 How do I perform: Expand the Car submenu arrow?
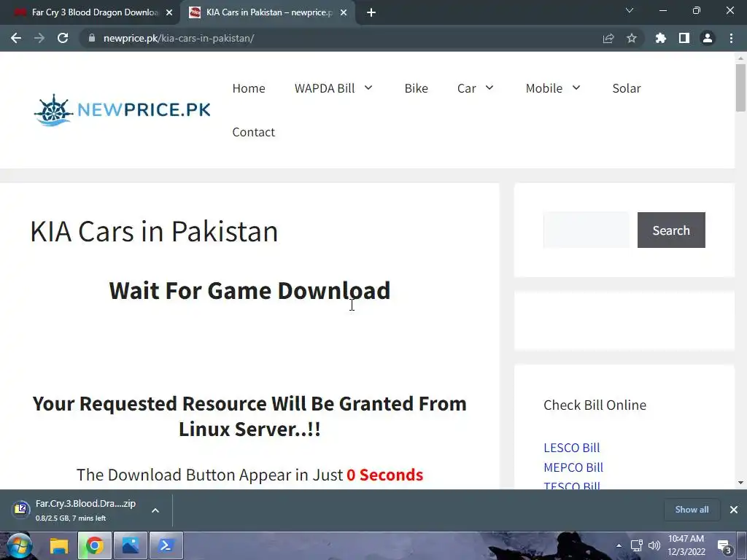tap(489, 87)
